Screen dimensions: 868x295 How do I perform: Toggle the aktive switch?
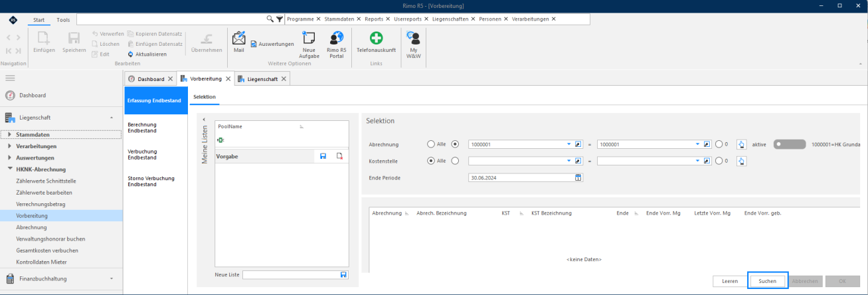(790, 144)
